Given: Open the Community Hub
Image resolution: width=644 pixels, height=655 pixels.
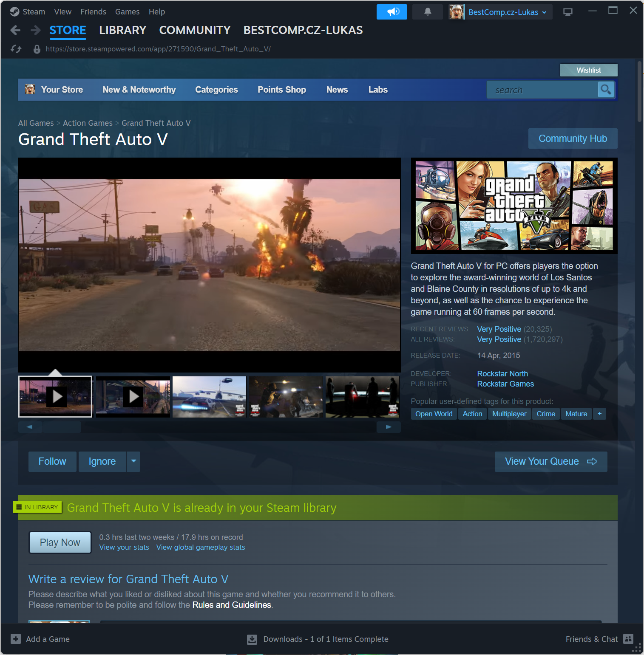Looking at the screenshot, I should pyautogui.click(x=573, y=138).
